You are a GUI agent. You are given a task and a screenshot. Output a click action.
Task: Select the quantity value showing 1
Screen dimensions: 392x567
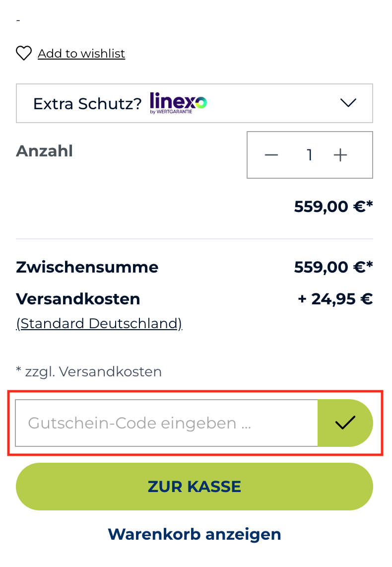pyautogui.click(x=309, y=155)
